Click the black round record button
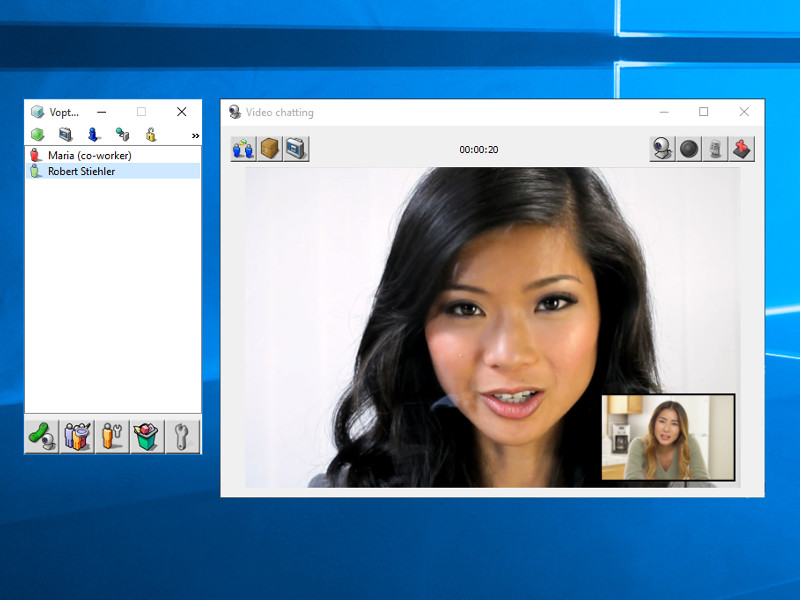This screenshot has width=800, height=600. click(x=689, y=149)
